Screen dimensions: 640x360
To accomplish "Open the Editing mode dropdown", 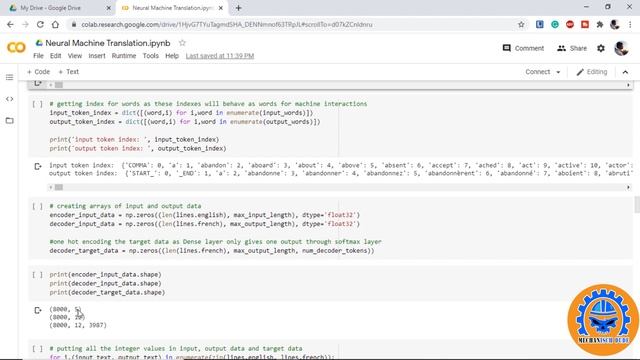I will point(592,72).
